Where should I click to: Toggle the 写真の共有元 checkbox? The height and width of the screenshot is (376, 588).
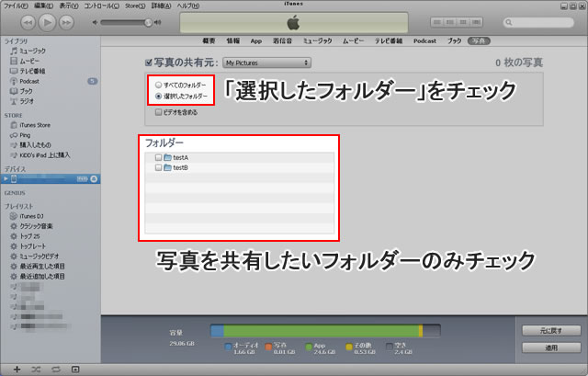[x=149, y=63]
